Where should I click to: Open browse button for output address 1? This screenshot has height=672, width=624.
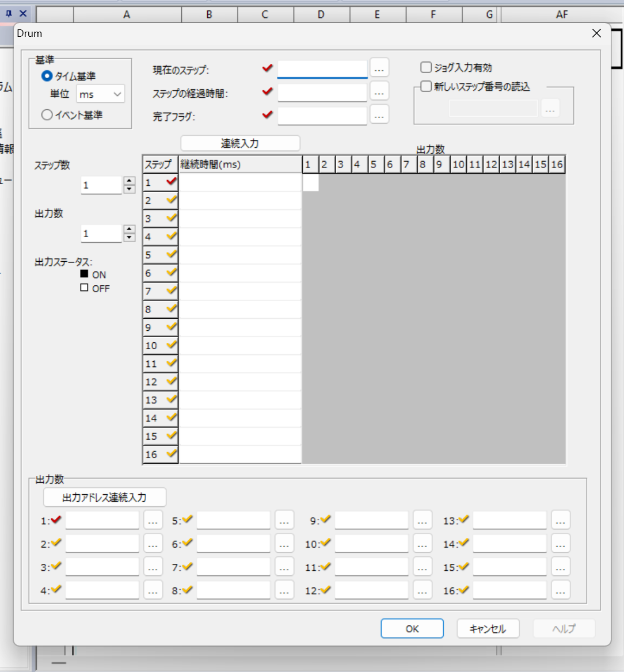[153, 521]
